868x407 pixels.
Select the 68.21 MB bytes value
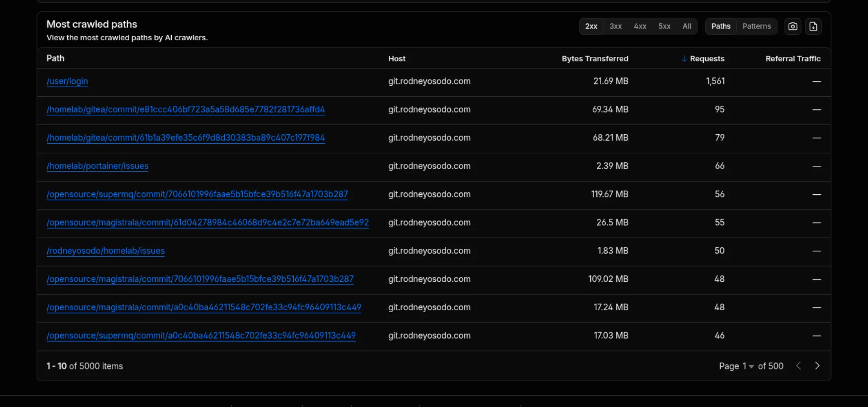[x=611, y=138]
